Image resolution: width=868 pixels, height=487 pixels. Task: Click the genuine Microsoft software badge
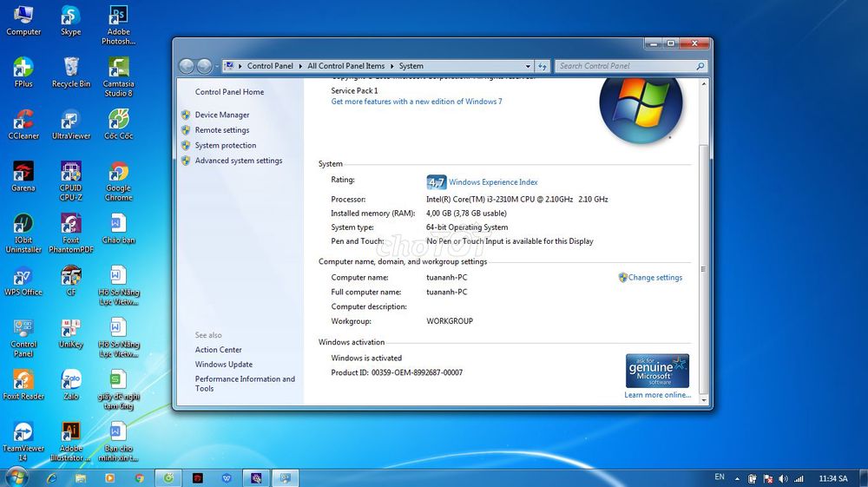click(x=657, y=371)
